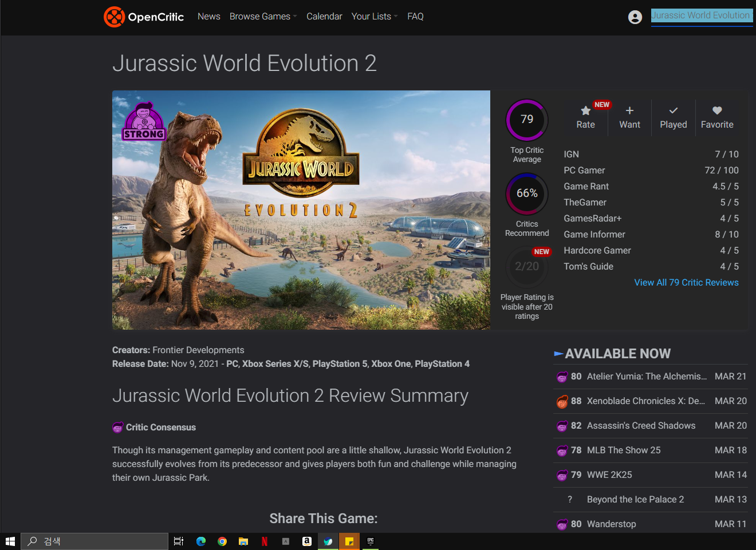Open Beyond the Ice Palace 2 entry

tap(651, 500)
